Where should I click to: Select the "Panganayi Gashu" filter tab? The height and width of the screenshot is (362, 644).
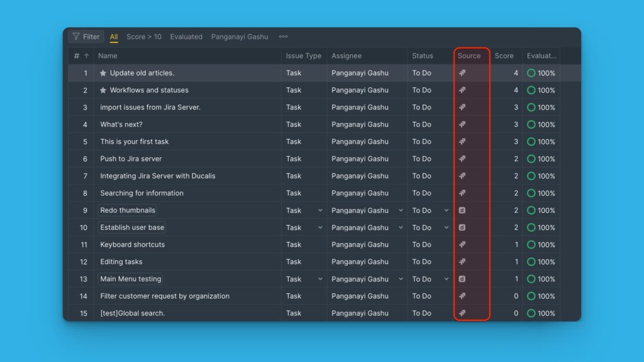coord(239,36)
